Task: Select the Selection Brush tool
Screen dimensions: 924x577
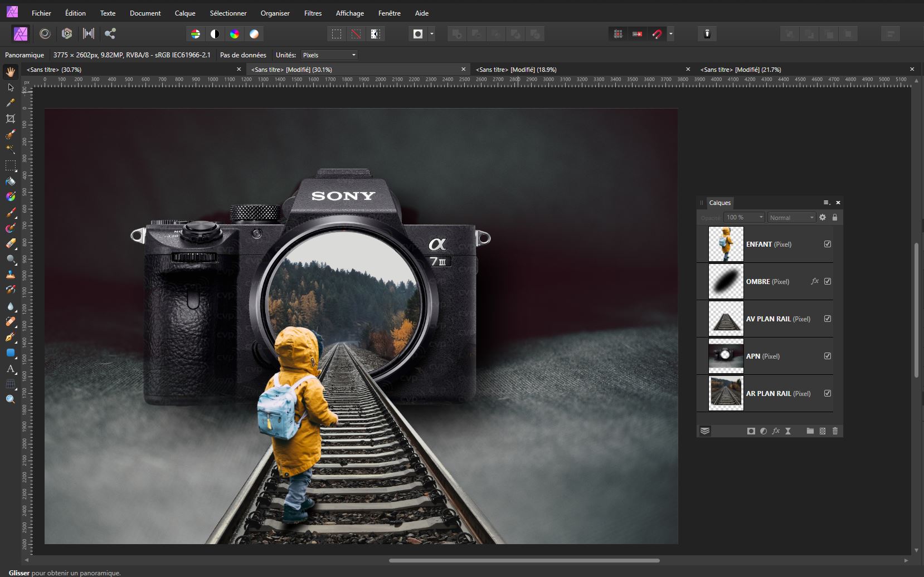Action: point(11,134)
